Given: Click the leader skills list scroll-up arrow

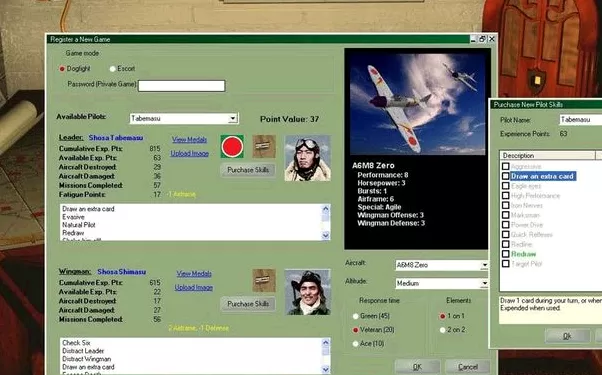Looking at the screenshot, I should [326, 209].
